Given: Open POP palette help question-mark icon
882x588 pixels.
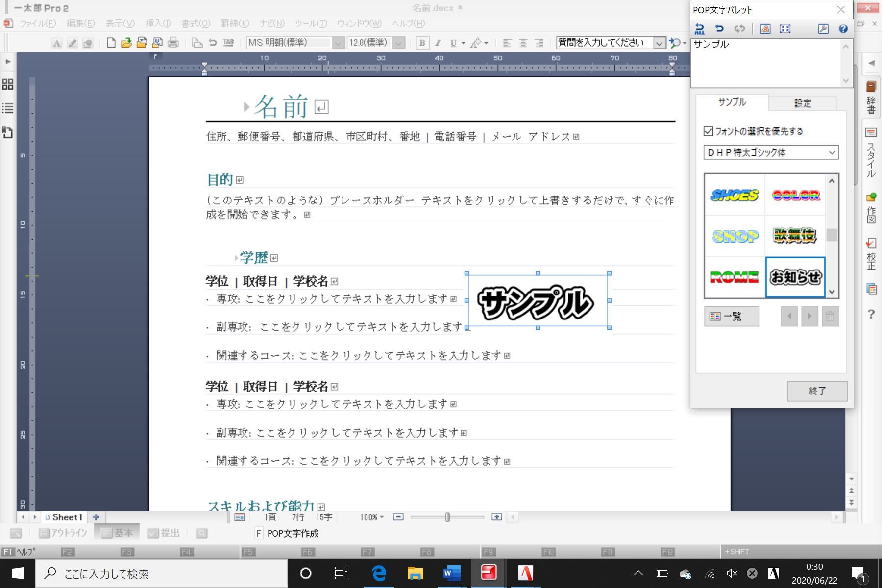Looking at the screenshot, I should 843,29.
